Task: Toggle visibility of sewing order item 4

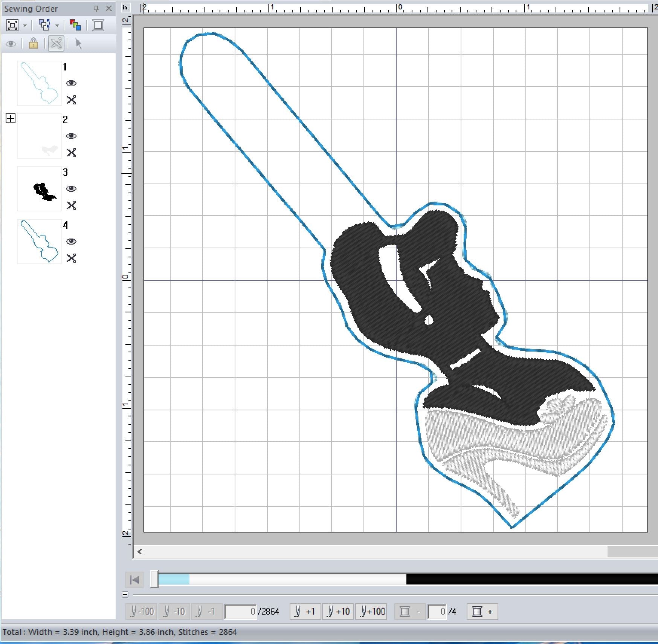Action: click(71, 242)
